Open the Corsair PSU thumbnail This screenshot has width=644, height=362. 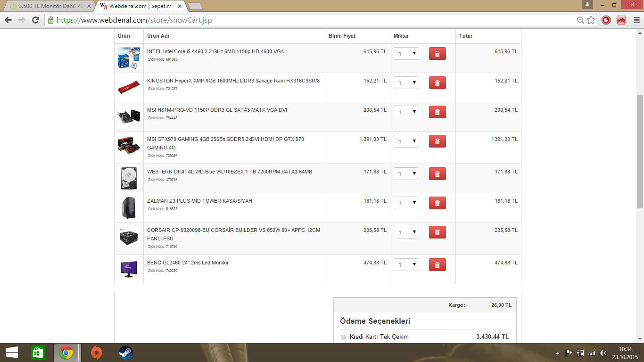129,237
